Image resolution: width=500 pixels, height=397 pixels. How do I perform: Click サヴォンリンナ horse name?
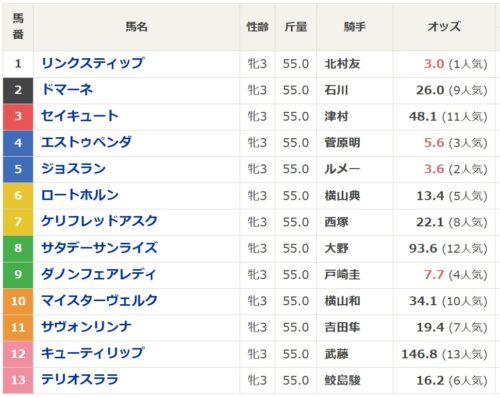[x=86, y=327]
